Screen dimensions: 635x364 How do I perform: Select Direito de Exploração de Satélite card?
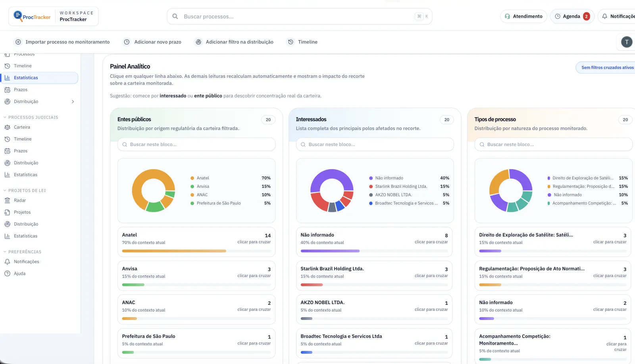[552, 242]
